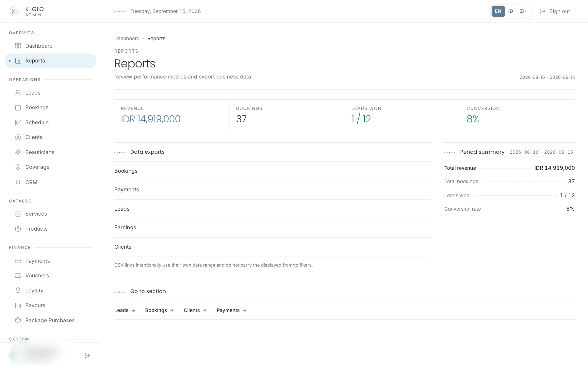Image resolution: width=588 pixels, height=368 pixels.
Task: Download the Leads data export
Action: [273, 209]
